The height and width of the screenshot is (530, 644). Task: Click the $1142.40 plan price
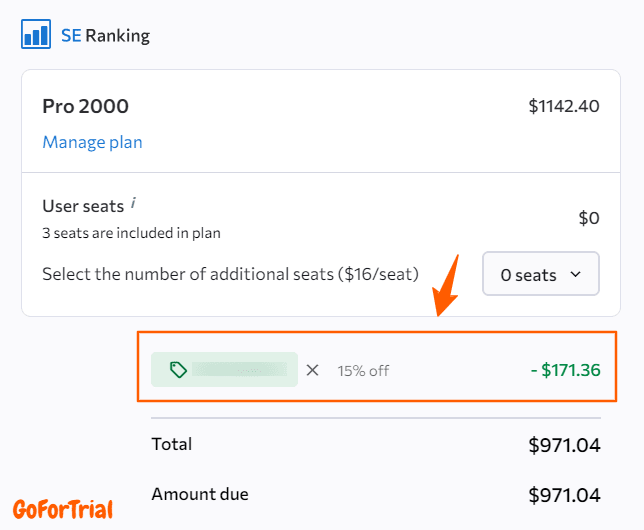[x=564, y=105]
